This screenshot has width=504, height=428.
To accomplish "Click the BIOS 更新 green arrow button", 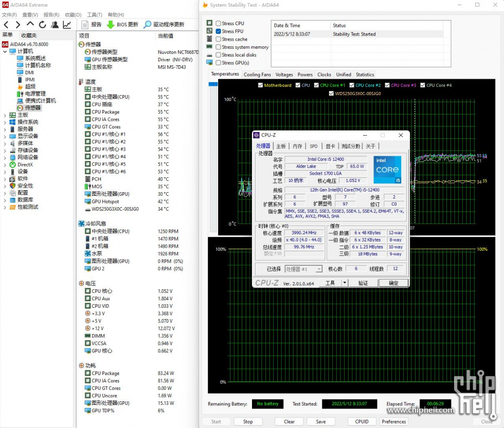I will point(122,25).
